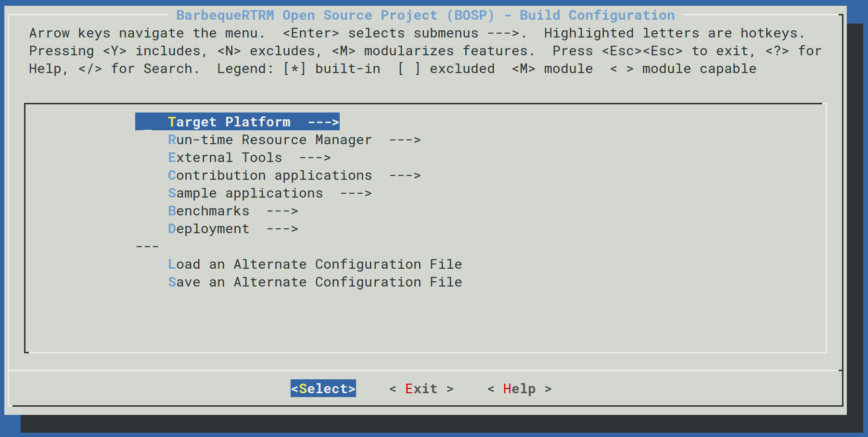This screenshot has width=868, height=437.
Task: Open the External Tools submenu
Action: (249, 158)
